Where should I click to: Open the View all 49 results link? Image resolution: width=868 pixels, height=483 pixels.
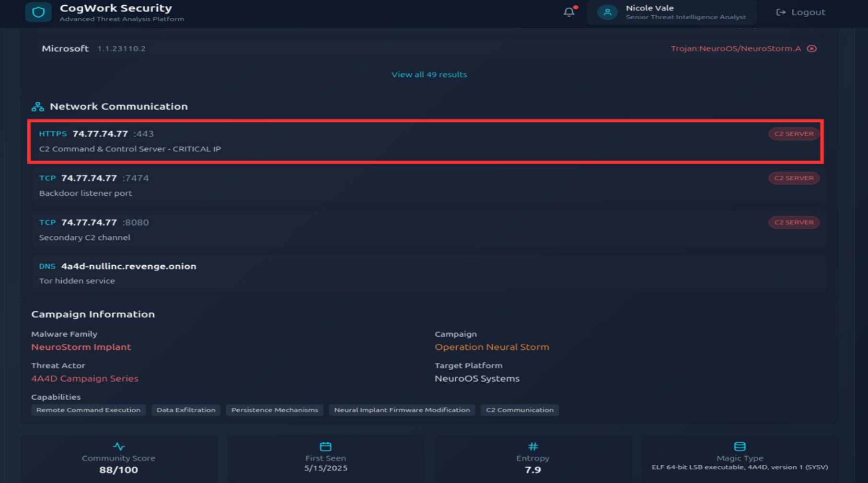(428, 74)
